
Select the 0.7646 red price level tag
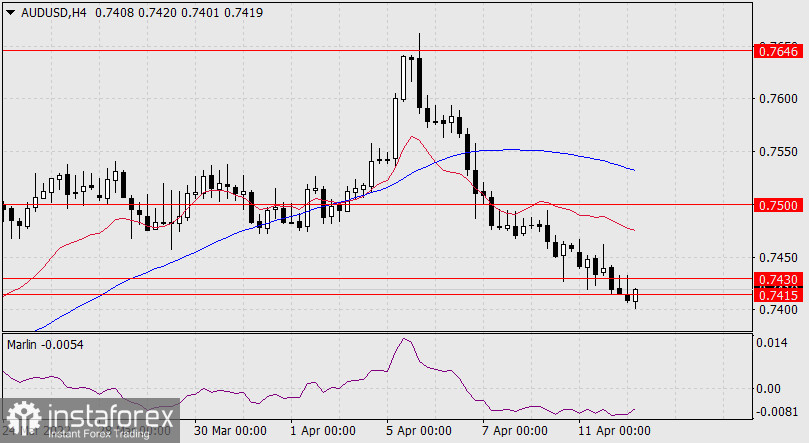[778, 49]
